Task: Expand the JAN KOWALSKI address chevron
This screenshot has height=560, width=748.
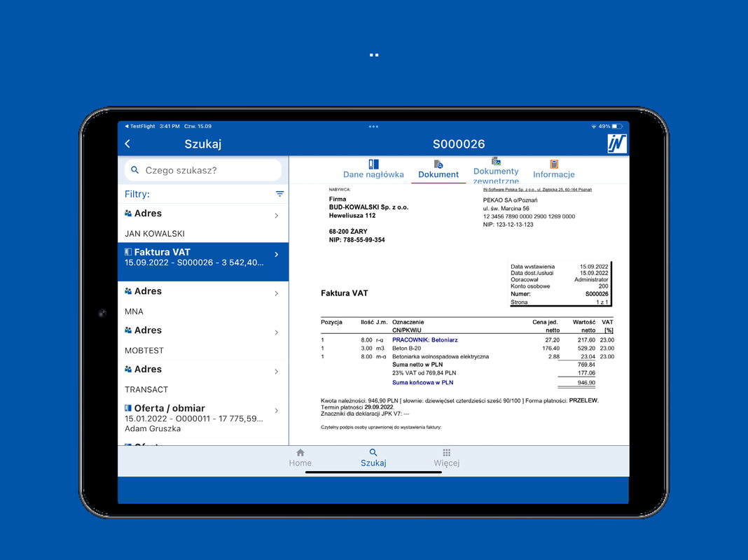Action: pos(277,216)
